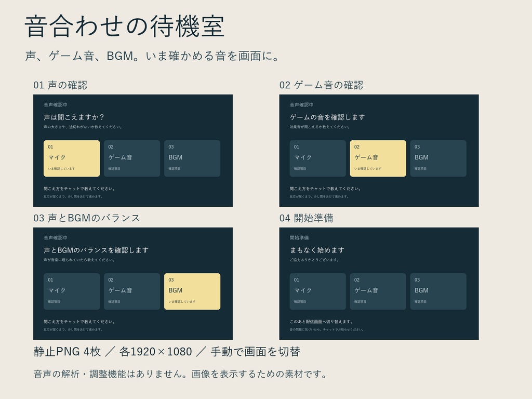Click "いま確認しています" in preview 03's BGM card
Image resolution: width=532 pixels, height=399 pixels.
182,302
